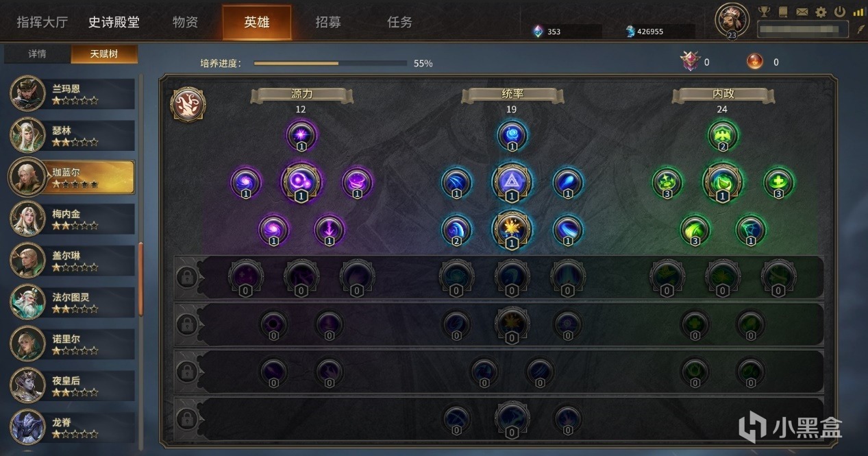This screenshot has width=868, height=456.
Task: Switch to the 详情 tab
Action: point(37,53)
